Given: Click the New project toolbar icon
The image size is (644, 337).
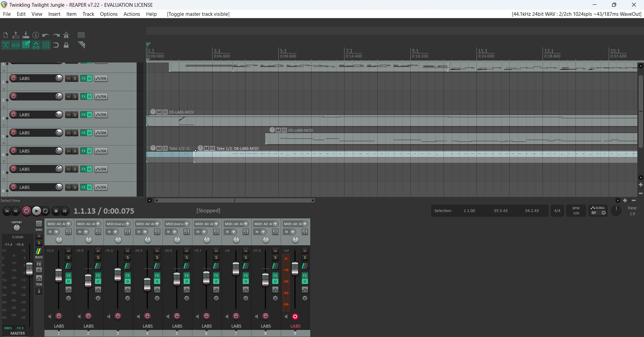Looking at the screenshot, I should pos(6,35).
